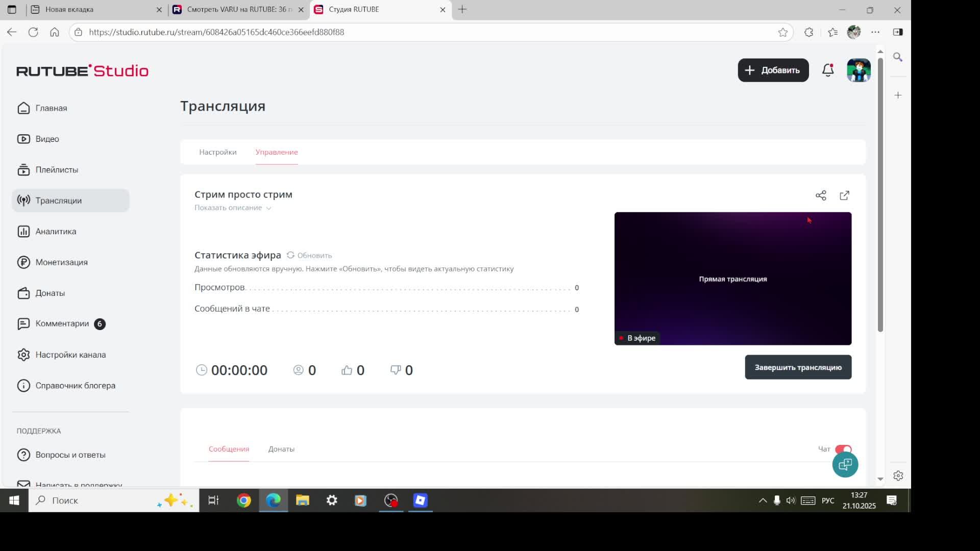Open Вопросы и ответы support link
Viewport: 980px width, 551px height.
(x=70, y=455)
